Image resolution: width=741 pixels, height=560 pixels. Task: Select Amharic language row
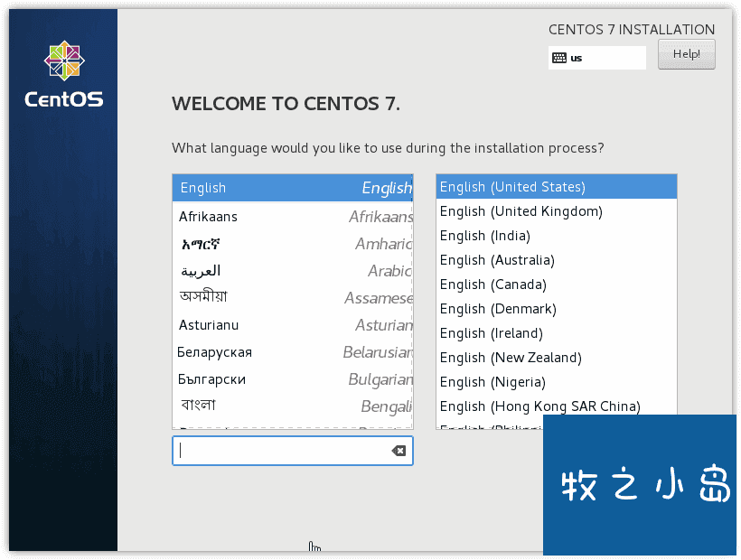click(x=293, y=244)
